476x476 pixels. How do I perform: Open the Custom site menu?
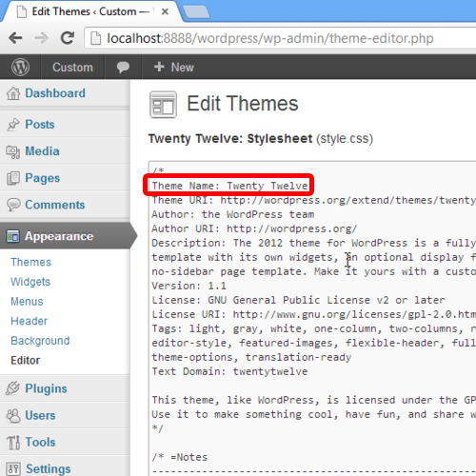click(72, 67)
